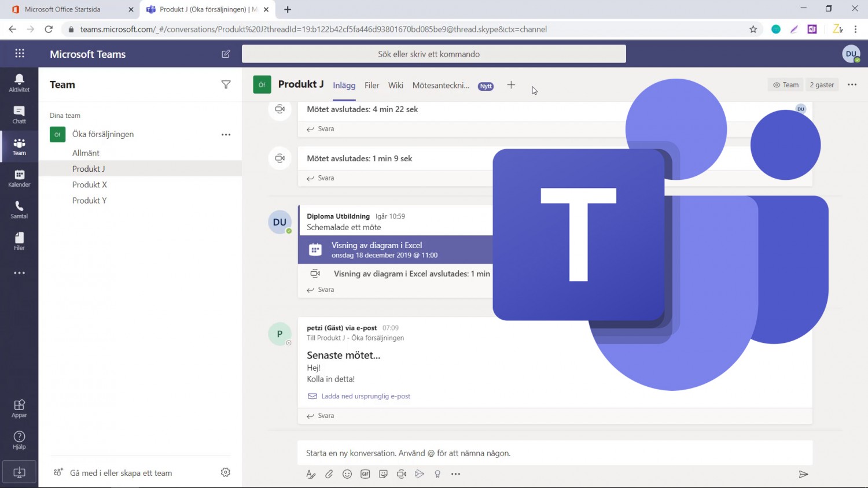The width and height of the screenshot is (868, 488).
Task: Attach a file with the paperclip icon
Action: click(329, 474)
